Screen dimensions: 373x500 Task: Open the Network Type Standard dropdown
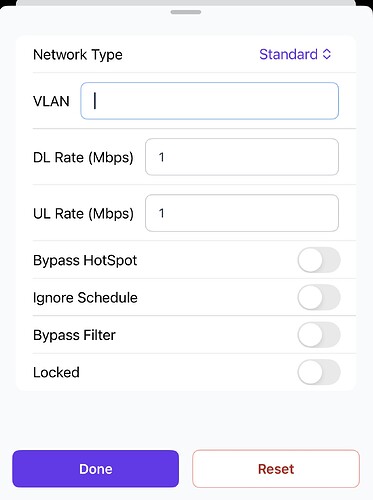coord(295,54)
